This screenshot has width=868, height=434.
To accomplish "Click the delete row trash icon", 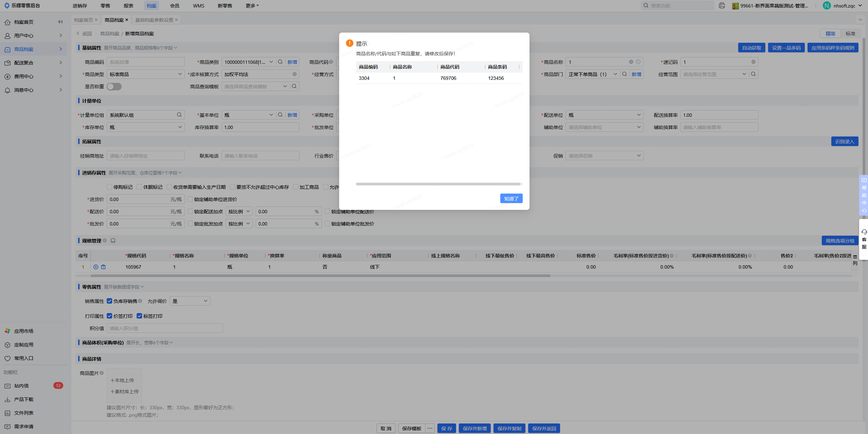I will click(x=103, y=267).
